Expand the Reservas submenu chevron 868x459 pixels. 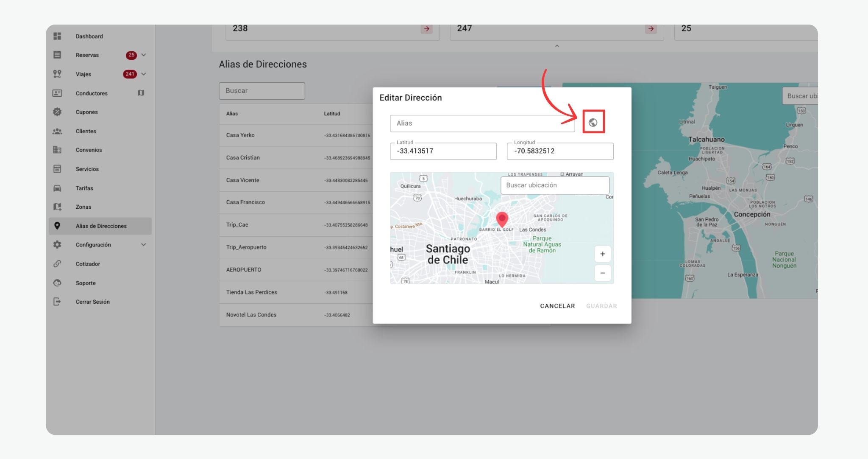[x=144, y=55]
